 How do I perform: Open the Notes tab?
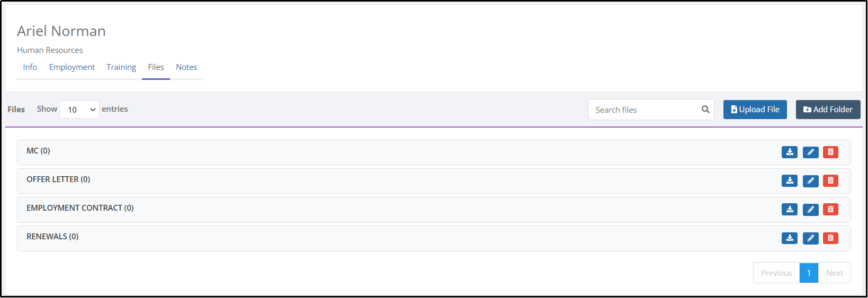point(186,67)
